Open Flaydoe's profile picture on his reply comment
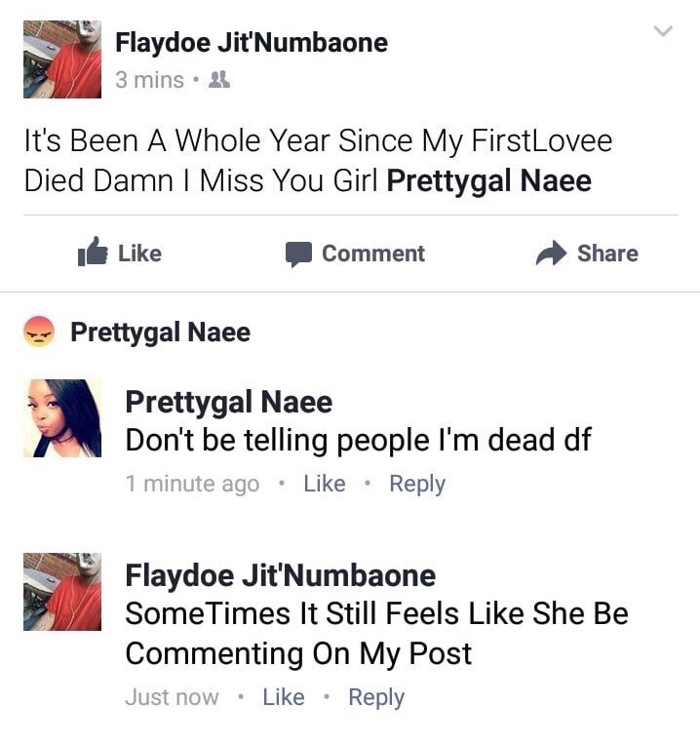The width and height of the screenshot is (700, 744). click(x=62, y=592)
